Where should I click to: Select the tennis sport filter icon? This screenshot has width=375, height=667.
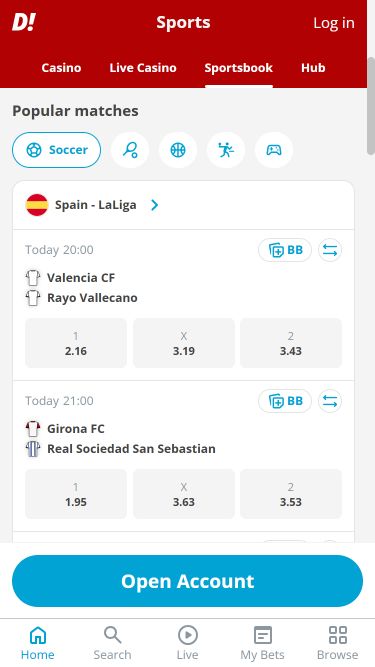click(x=130, y=150)
